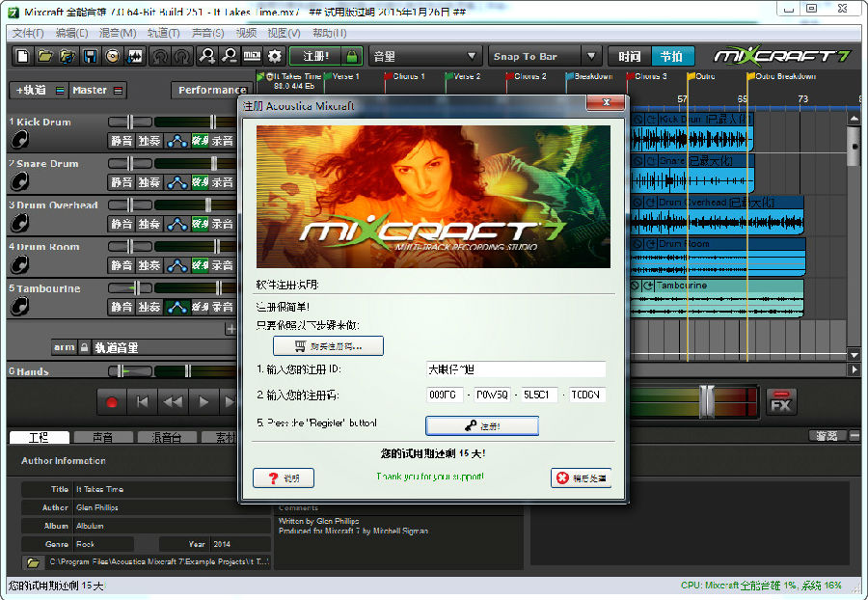Click the + button below Tambourine track
The image size is (868, 600).
[231, 329]
